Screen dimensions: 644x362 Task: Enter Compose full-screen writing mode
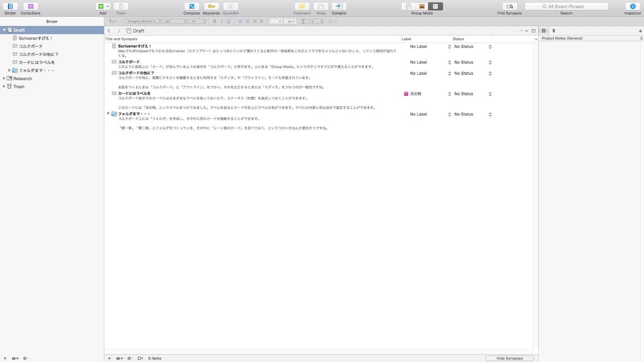192,6
